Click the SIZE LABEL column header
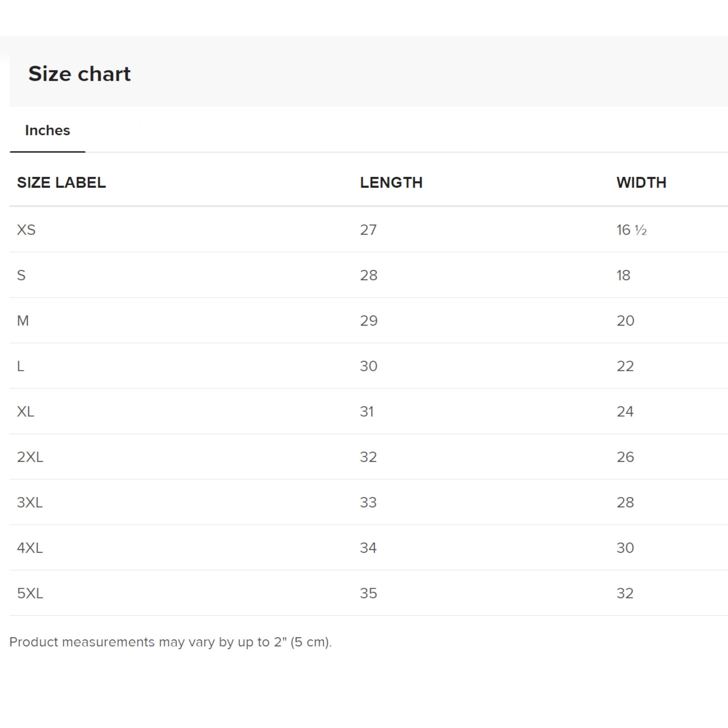 click(61, 183)
